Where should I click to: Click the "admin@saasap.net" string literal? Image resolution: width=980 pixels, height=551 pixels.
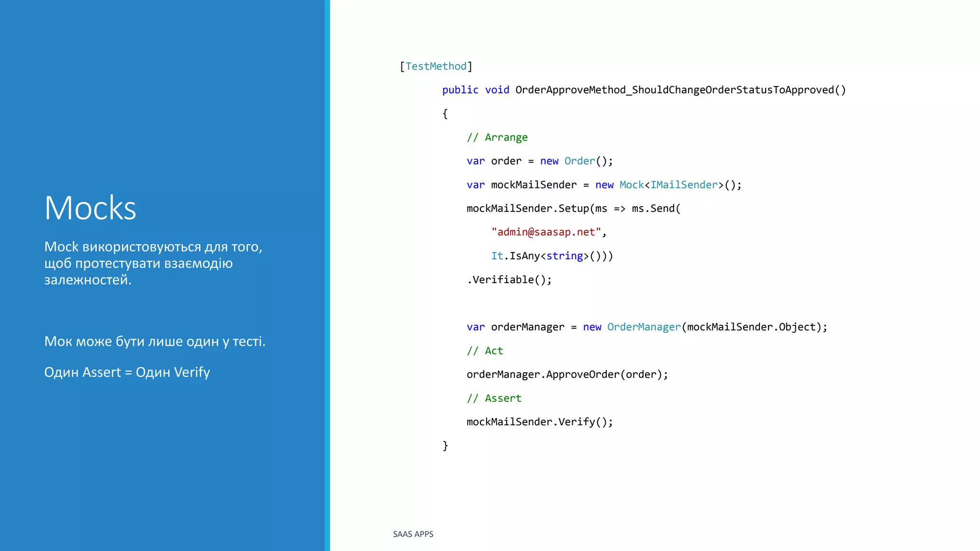(x=546, y=232)
